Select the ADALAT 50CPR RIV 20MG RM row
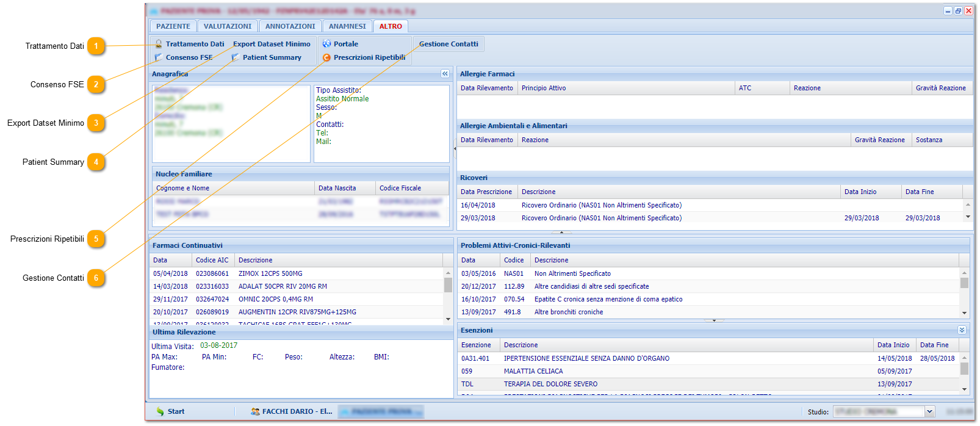 (297, 286)
